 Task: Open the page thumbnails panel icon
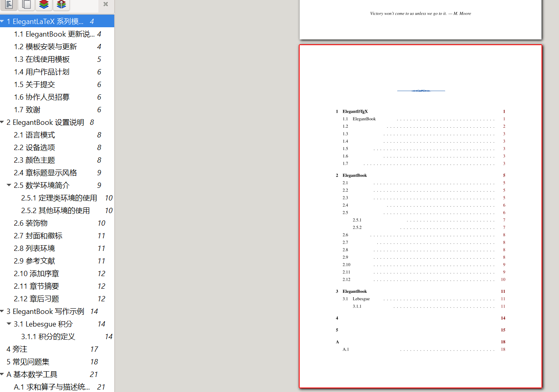click(x=26, y=5)
